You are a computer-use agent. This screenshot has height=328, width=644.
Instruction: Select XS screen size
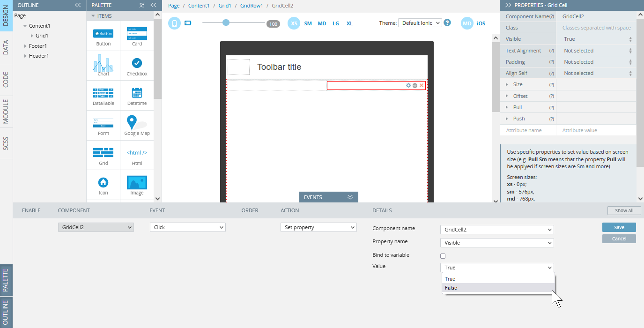point(294,23)
